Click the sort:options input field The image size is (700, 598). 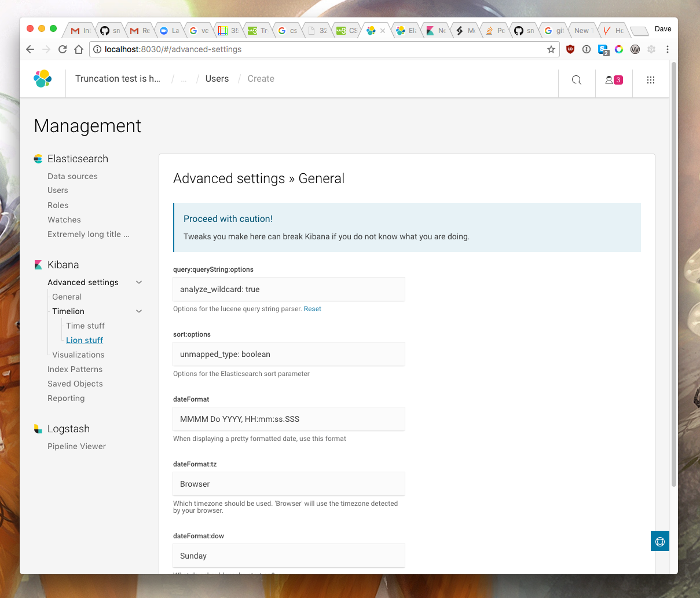coord(289,354)
